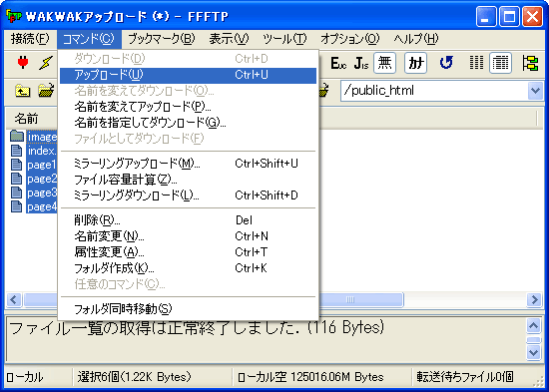Select JIS kanji code icon
Image resolution: width=549 pixels, height=392 pixels.
(x=361, y=64)
